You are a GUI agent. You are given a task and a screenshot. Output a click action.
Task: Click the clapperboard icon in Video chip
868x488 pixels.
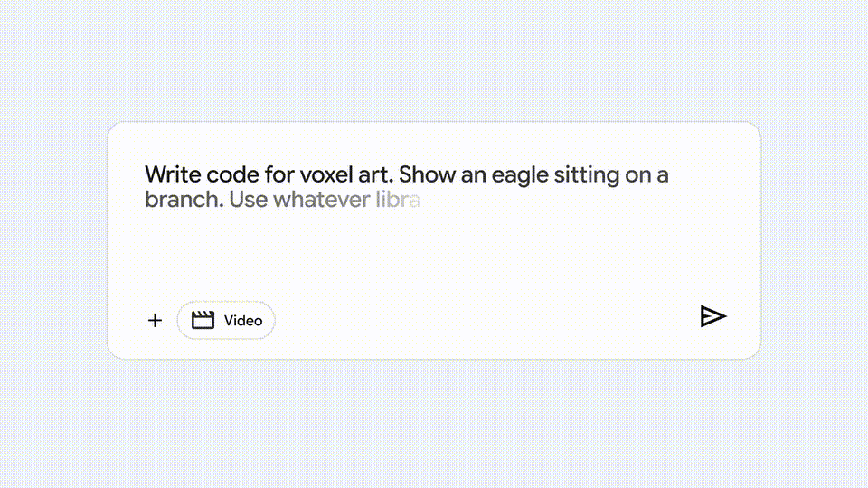pyautogui.click(x=203, y=320)
